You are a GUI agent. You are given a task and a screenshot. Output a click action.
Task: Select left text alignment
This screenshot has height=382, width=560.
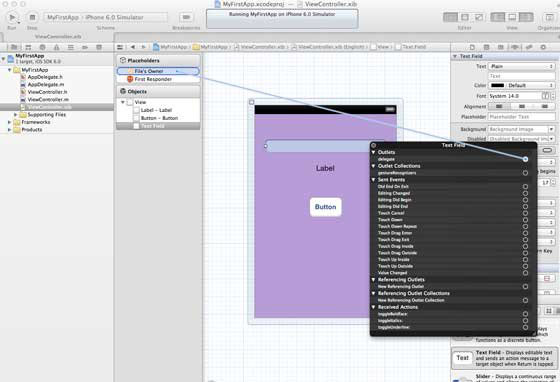[499, 106]
